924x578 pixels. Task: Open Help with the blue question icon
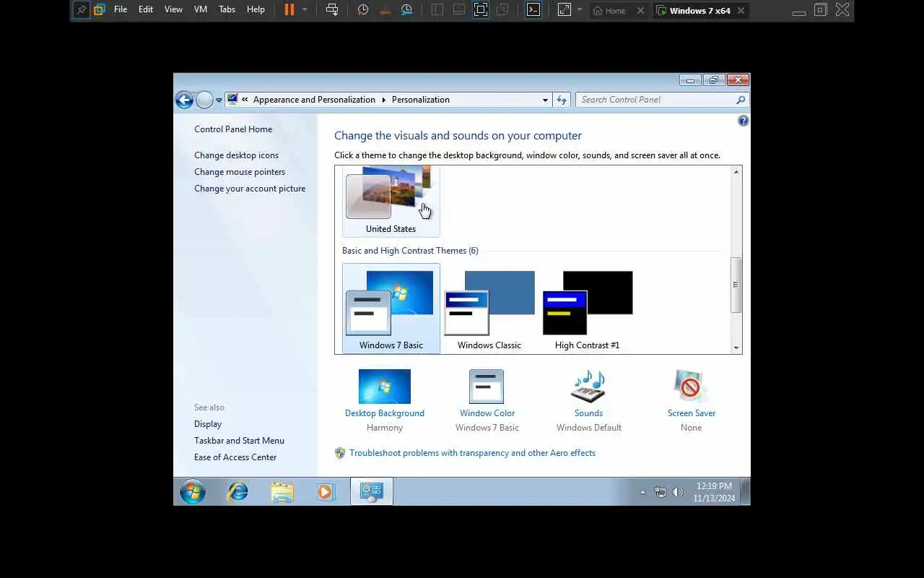coord(743,121)
